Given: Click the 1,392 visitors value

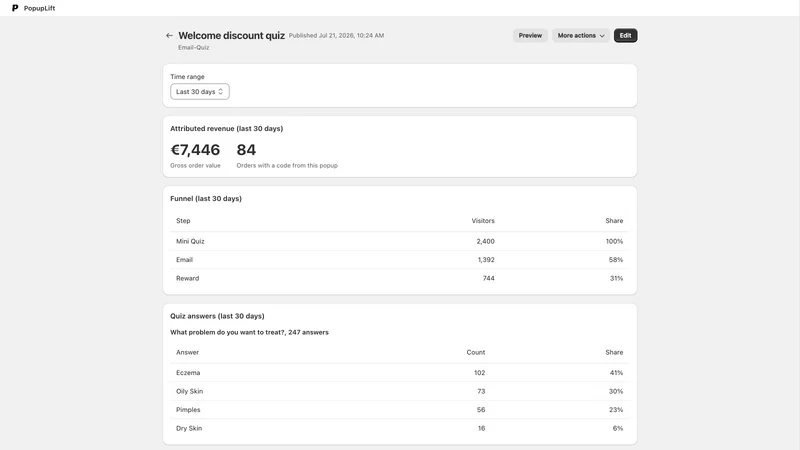Looking at the screenshot, I should click(486, 260).
